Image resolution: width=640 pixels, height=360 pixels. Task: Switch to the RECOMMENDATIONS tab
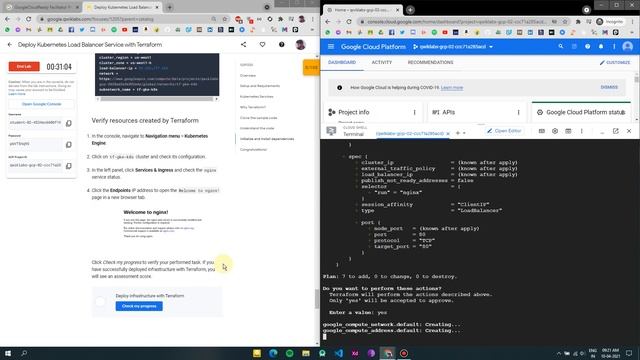[x=430, y=62]
